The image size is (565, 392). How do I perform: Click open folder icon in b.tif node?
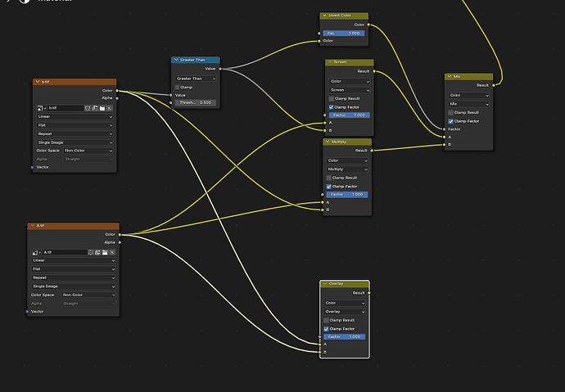point(102,108)
